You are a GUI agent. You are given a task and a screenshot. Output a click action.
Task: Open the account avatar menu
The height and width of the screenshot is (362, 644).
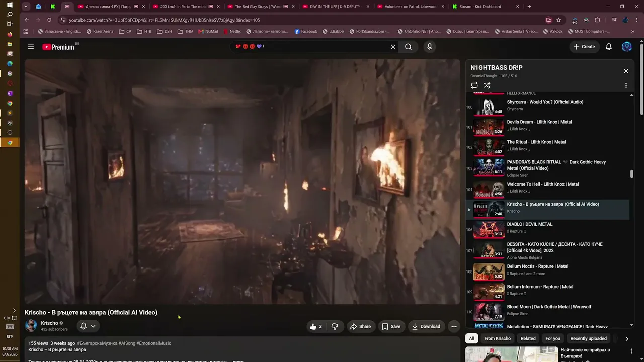626,47
